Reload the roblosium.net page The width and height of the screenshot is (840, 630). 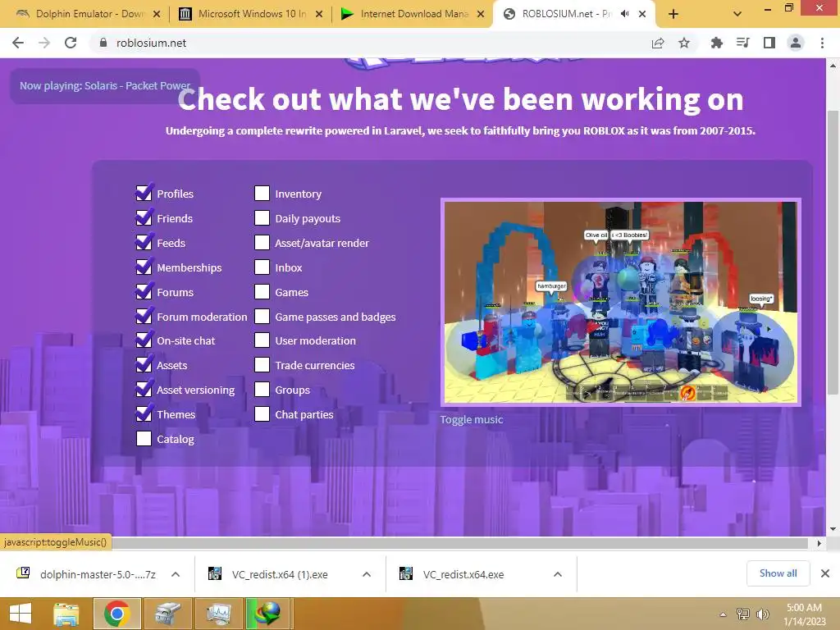click(71, 43)
